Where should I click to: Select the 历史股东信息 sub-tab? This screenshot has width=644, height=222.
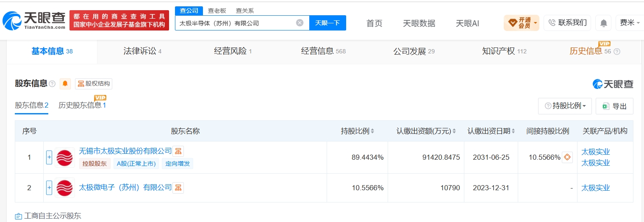(82, 105)
